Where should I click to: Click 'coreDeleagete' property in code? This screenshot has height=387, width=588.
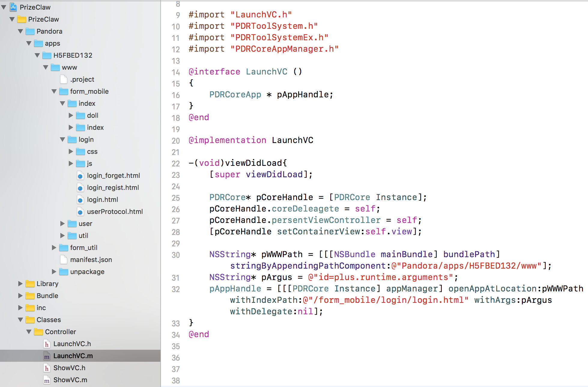click(305, 209)
